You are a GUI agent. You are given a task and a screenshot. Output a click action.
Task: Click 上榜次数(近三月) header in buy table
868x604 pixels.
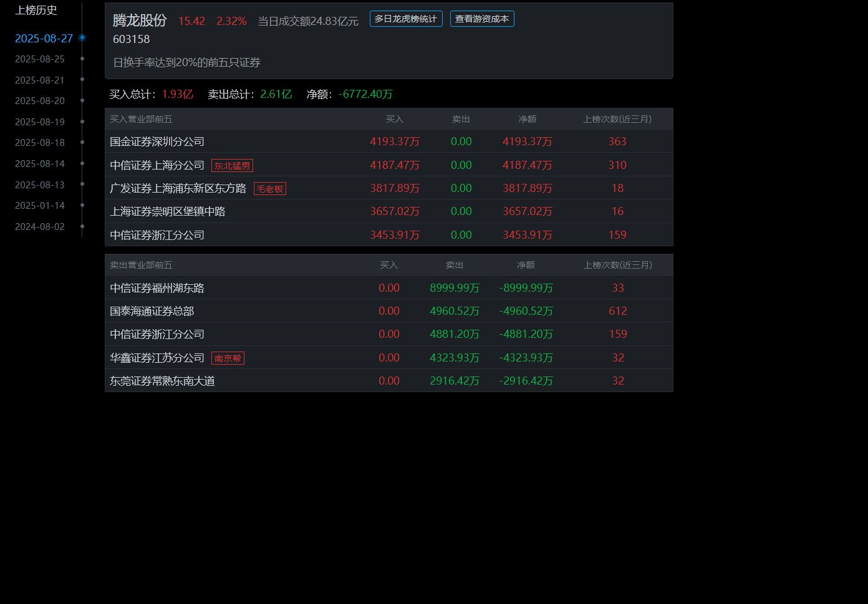617,119
